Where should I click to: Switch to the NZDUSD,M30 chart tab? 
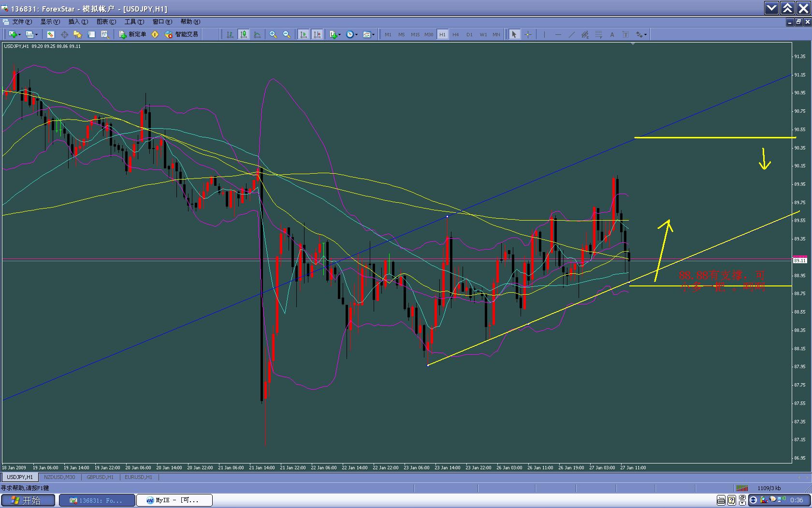[x=59, y=477]
